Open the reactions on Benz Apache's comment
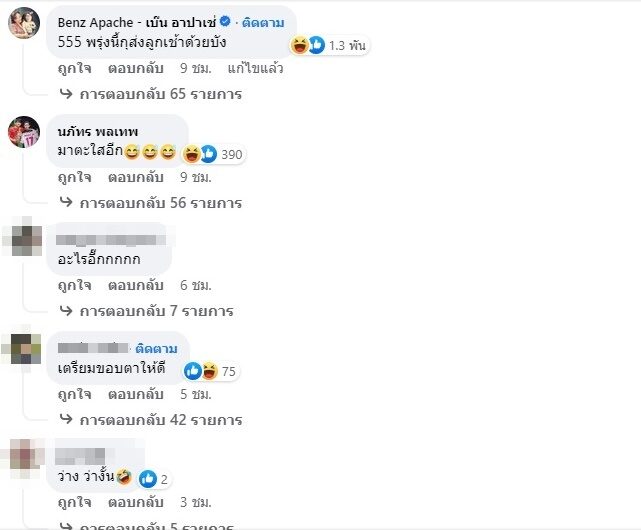 pyautogui.click(x=329, y=45)
